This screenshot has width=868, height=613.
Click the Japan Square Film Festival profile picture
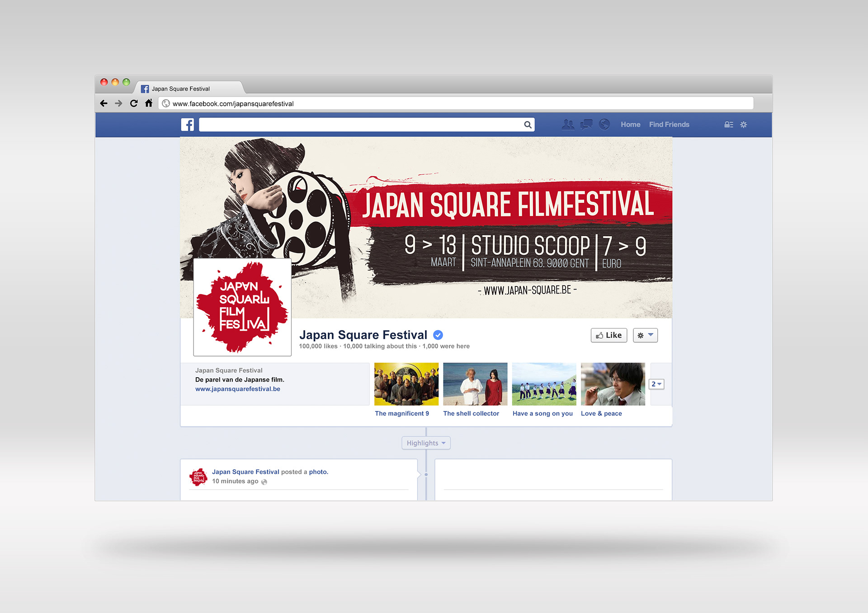pyautogui.click(x=242, y=307)
